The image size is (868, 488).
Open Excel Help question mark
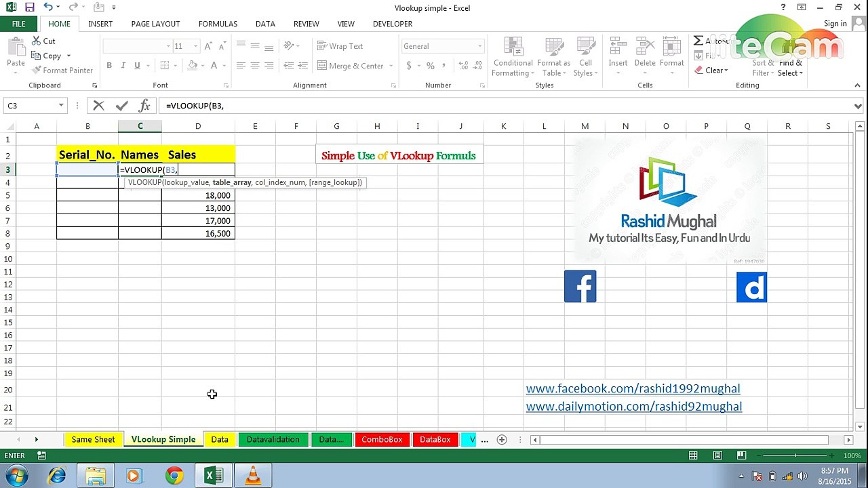[783, 7]
